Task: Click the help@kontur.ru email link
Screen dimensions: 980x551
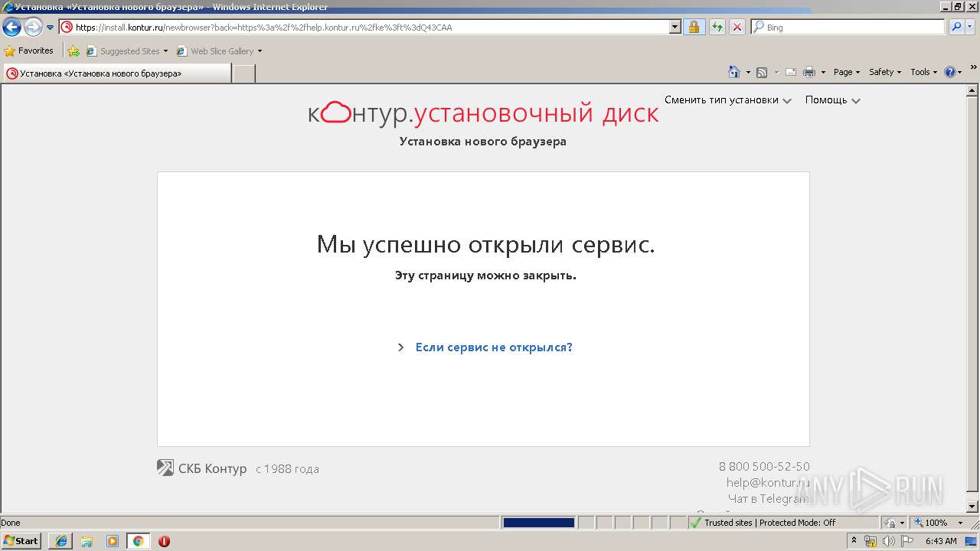Action: click(768, 482)
